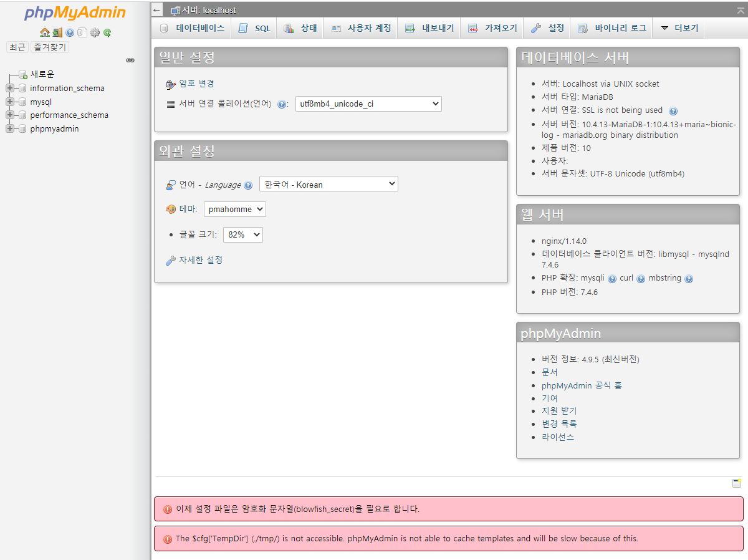Click the mysql database cylinder icon
Screen dimensions: 748x560
pyautogui.click(x=22, y=102)
